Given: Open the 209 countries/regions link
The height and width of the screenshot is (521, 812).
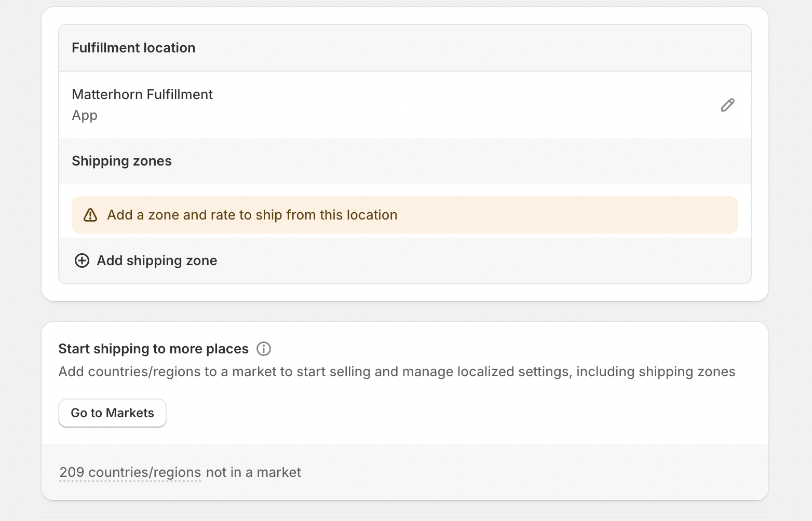Looking at the screenshot, I should point(130,472).
